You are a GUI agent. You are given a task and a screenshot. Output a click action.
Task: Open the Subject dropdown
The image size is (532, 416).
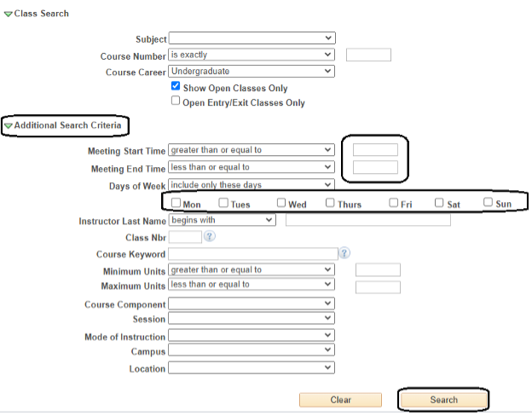(252, 38)
